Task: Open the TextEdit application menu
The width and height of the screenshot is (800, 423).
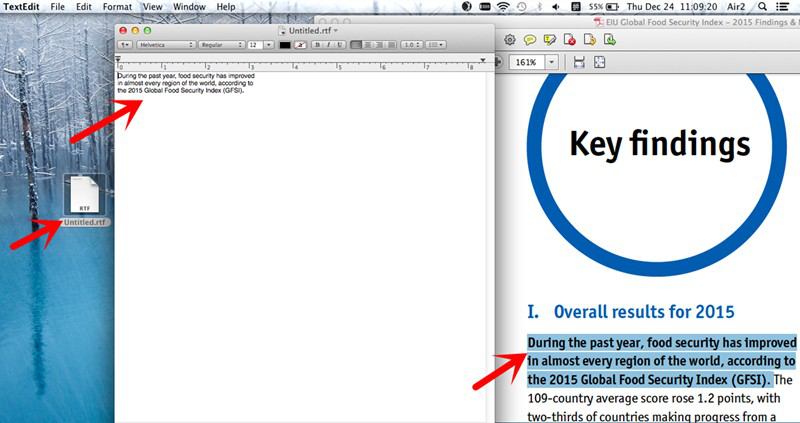Action: click(x=22, y=7)
